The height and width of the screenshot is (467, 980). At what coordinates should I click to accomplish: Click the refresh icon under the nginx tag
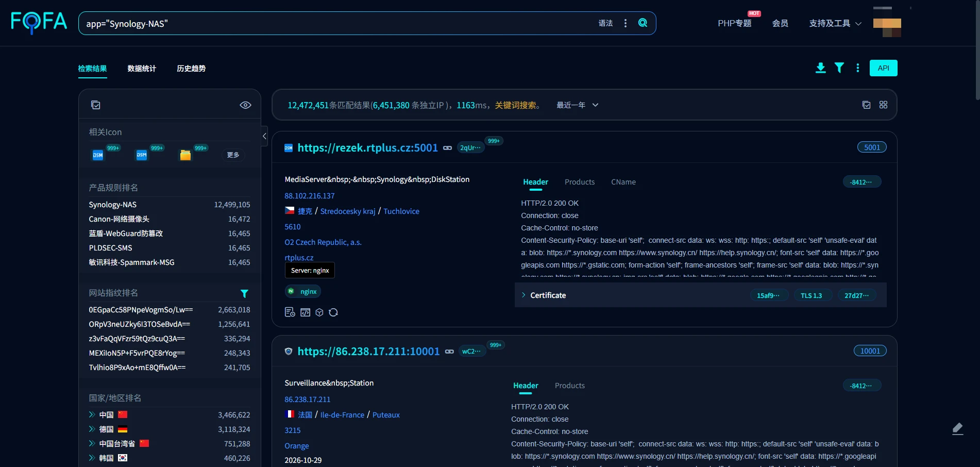tap(333, 312)
